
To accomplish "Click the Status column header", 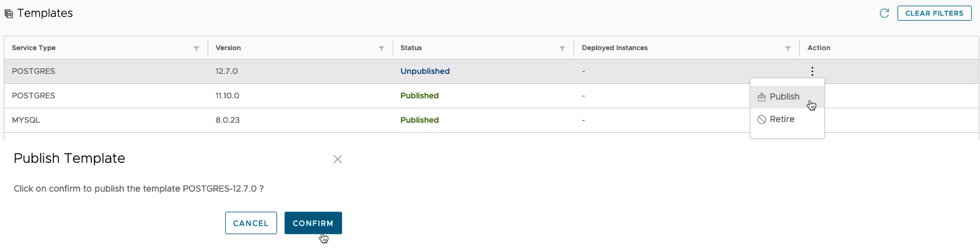I will tap(411, 48).
